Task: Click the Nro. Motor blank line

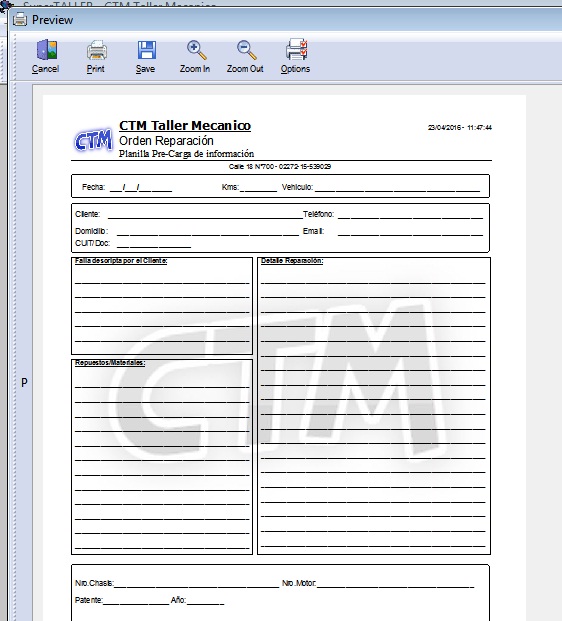Action: (x=395, y=584)
